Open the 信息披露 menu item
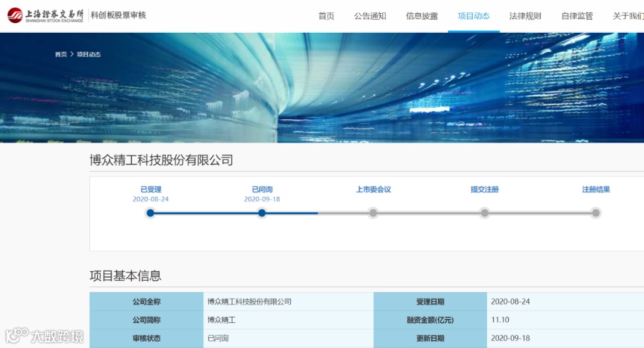Viewport: 644px width, 348px height. [422, 16]
